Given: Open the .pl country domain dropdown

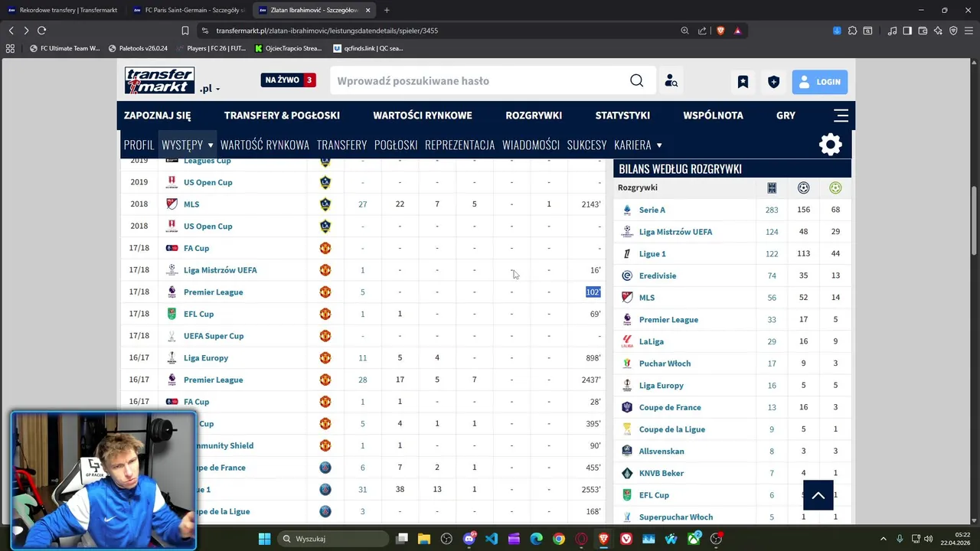Looking at the screenshot, I should (210, 89).
